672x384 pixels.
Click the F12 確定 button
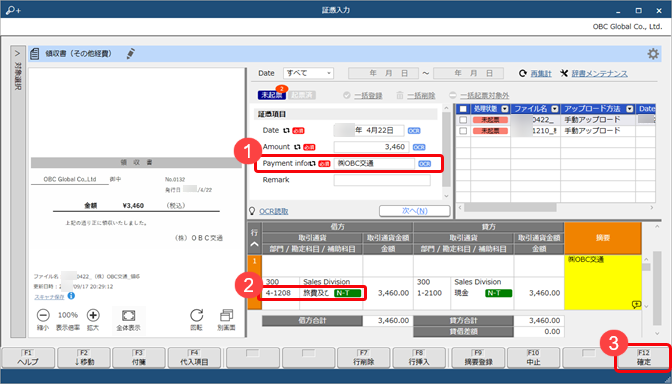pyautogui.click(x=644, y=357)
